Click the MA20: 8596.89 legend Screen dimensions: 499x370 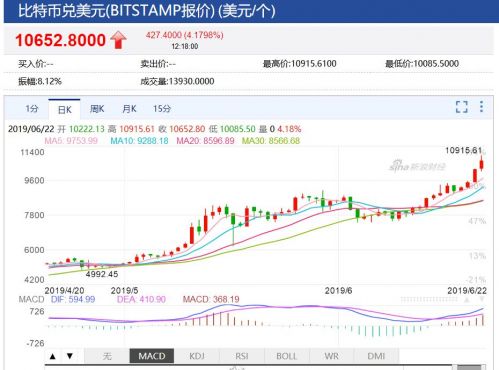(x=205, y=141)
